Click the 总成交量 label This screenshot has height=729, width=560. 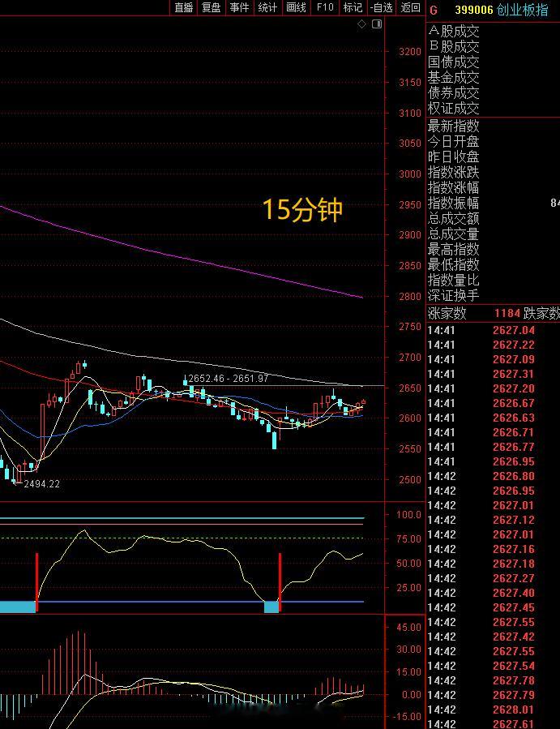(453, 234)
